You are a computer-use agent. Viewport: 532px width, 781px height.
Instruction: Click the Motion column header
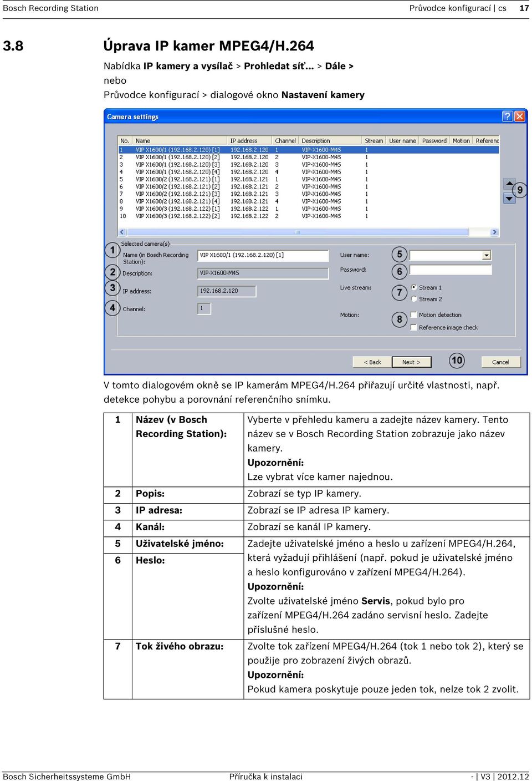click(x=461, y=141)
